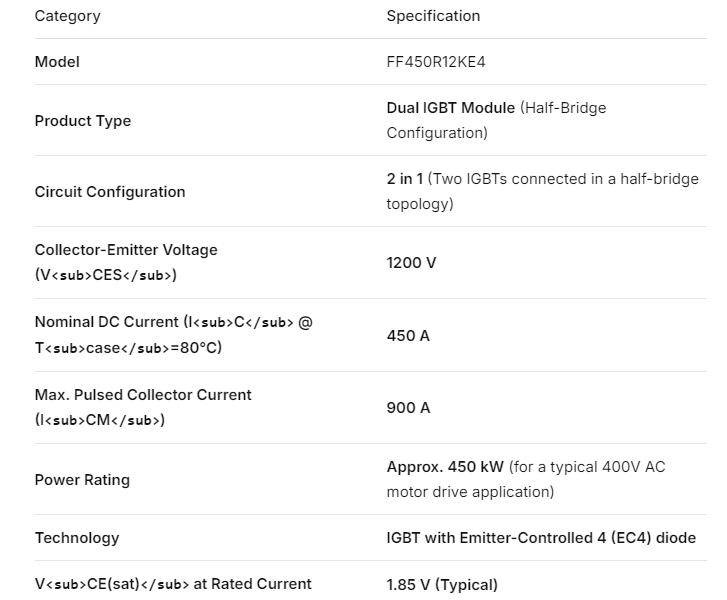Select the "Model" row label
The width and height of the screenshot is (727, 600).
point(57,62)
